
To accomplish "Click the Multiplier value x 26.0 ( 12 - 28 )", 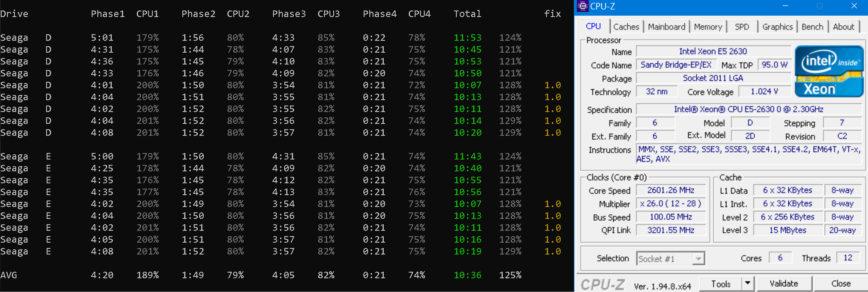I will tap(670, 204).
